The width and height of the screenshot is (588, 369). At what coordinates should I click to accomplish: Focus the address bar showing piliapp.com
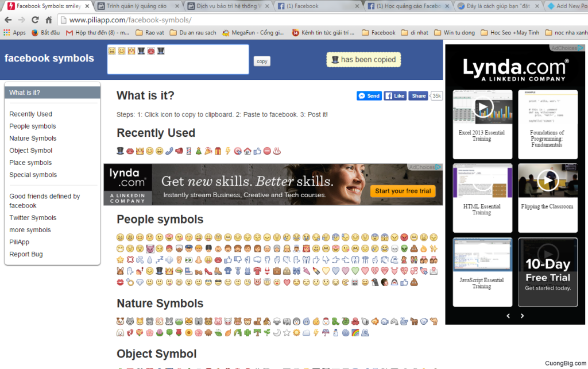[x=323, y=20]
